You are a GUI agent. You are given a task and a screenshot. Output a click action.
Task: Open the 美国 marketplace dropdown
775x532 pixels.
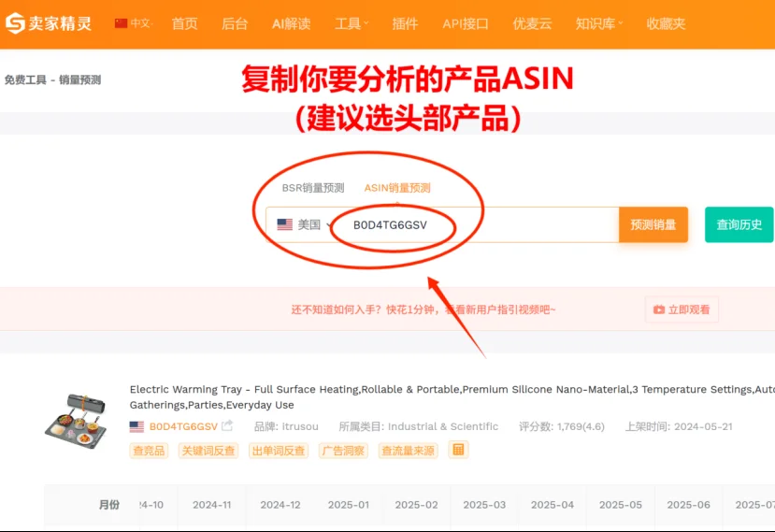coord(304,224)
